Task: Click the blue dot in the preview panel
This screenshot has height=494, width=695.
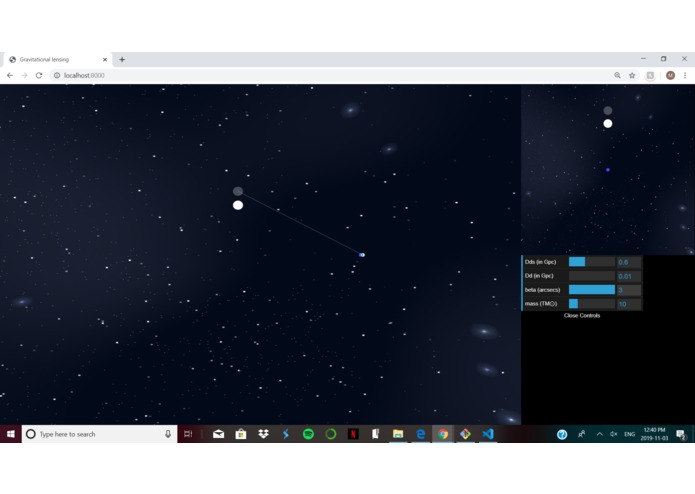Action: pyautogui.click(x=608, y=170)
